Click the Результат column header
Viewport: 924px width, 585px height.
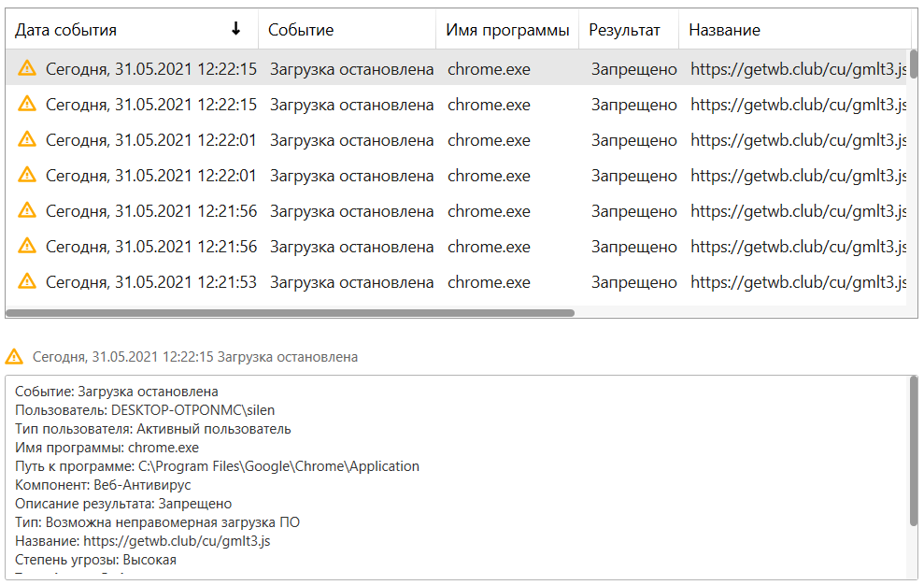pos(624,30)
